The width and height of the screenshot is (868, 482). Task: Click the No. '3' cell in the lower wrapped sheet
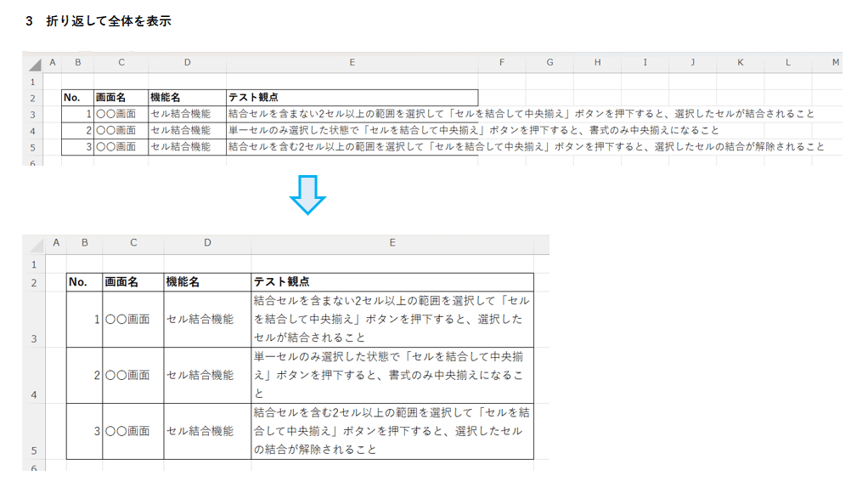click(85, 432)
